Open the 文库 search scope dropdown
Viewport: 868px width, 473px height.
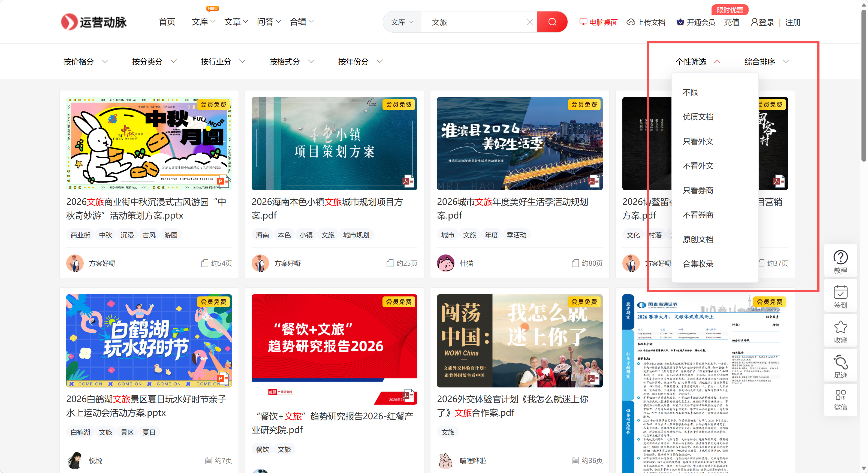pos(402,22)
